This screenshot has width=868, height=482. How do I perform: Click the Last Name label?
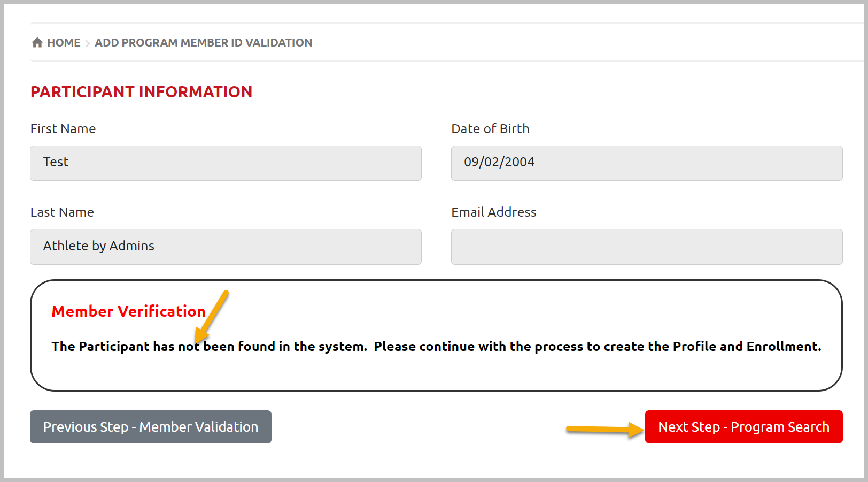coord(62,212)
